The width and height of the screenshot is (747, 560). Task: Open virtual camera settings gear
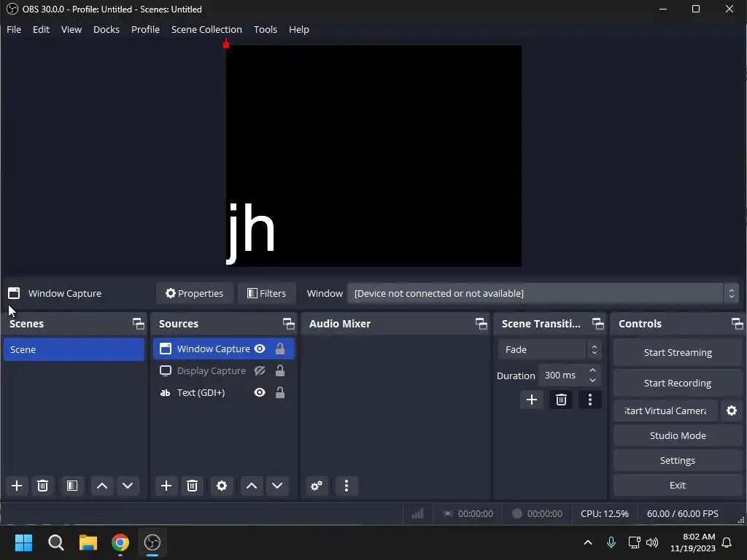click(x=731, y=411)
